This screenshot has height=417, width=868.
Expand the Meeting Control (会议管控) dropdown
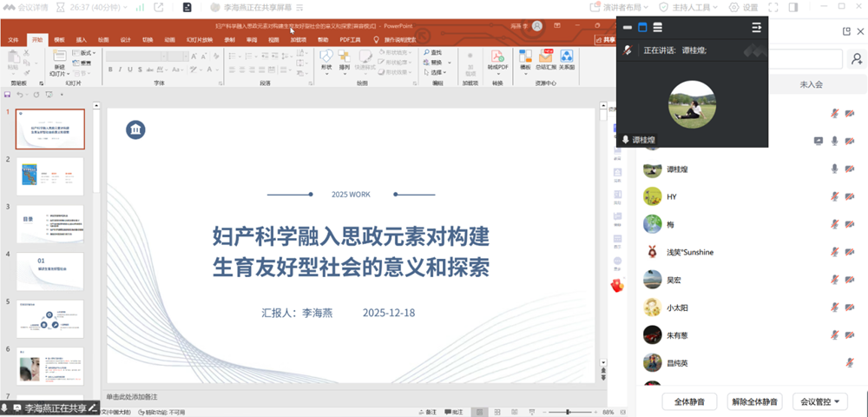820,401
